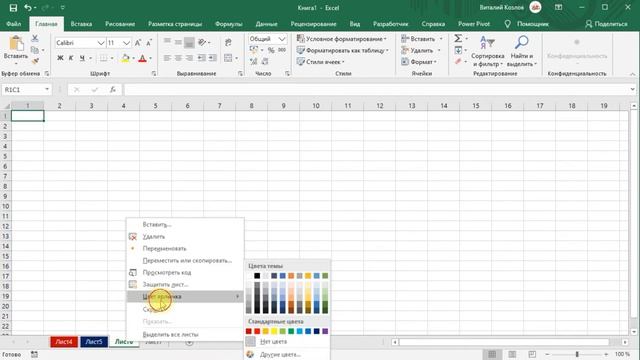The width and height of the screenshot is (640, 360).
Task: Click the Wrap Text icon
Action: 228,42
